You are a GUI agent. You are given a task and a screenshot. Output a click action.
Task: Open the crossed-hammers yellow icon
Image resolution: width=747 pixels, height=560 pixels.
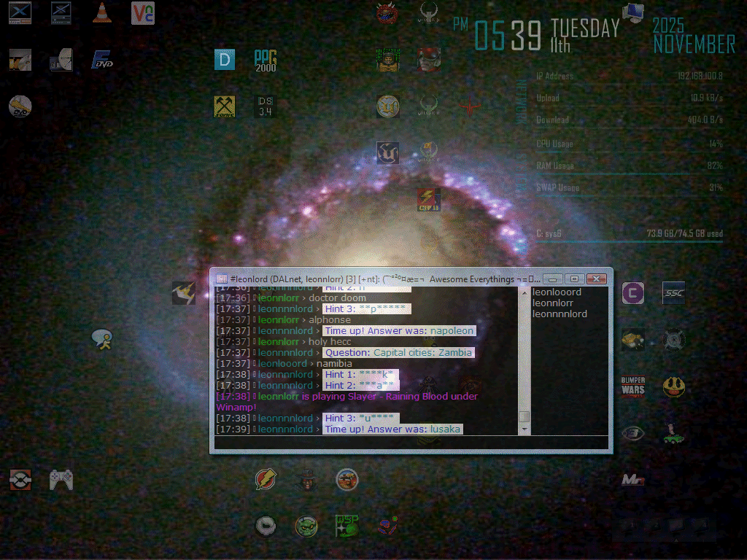pos(225,106)
